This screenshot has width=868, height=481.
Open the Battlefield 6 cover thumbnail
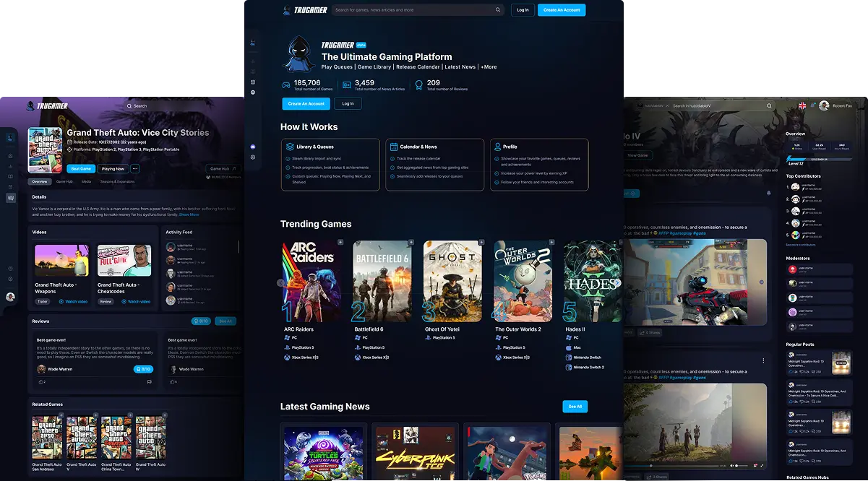(x=381, y=281)
